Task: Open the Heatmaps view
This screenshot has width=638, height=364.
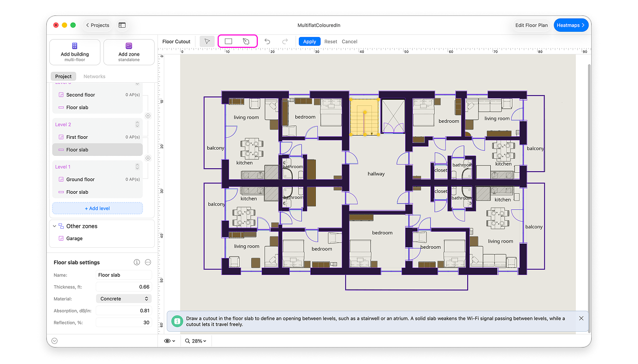Action: point(571,25)
